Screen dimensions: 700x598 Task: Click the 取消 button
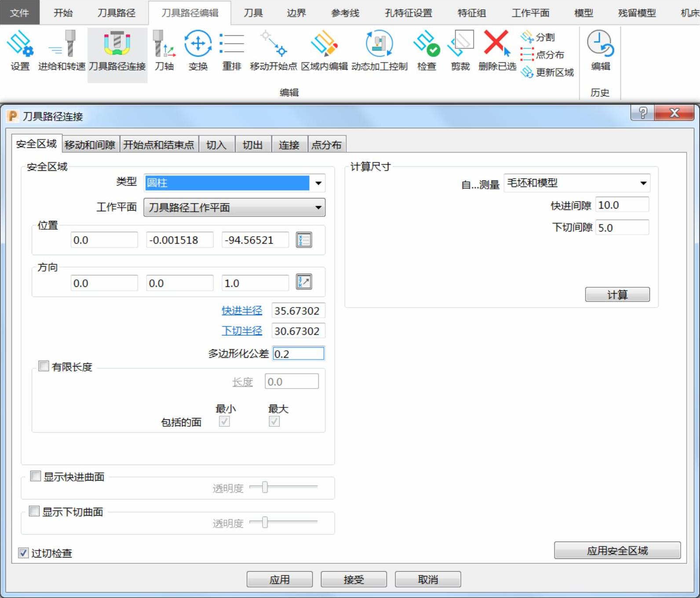pos(428,580)
